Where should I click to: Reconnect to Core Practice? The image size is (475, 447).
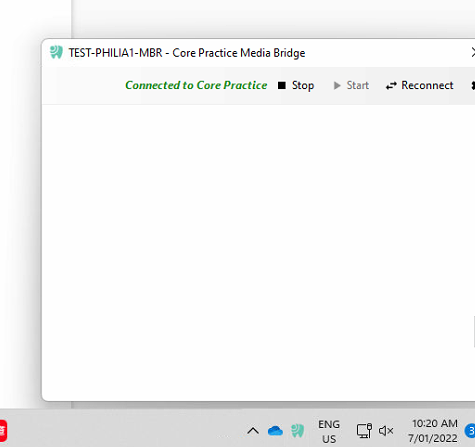(x=419, y=85)
